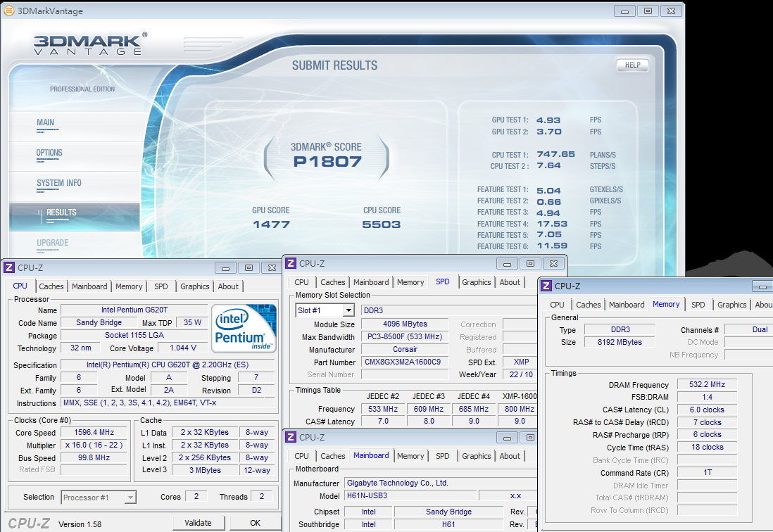Switch to the Mainboard tab in the Memory window

coord(627,305)
